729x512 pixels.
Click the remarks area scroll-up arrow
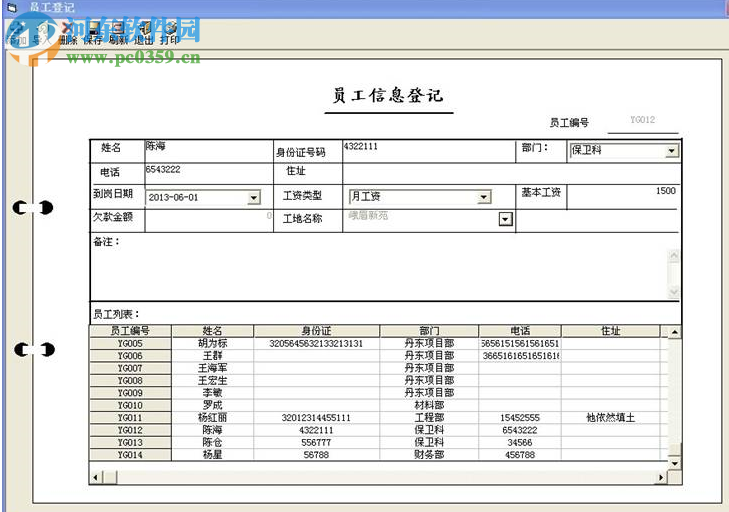(x=673, y=256)
